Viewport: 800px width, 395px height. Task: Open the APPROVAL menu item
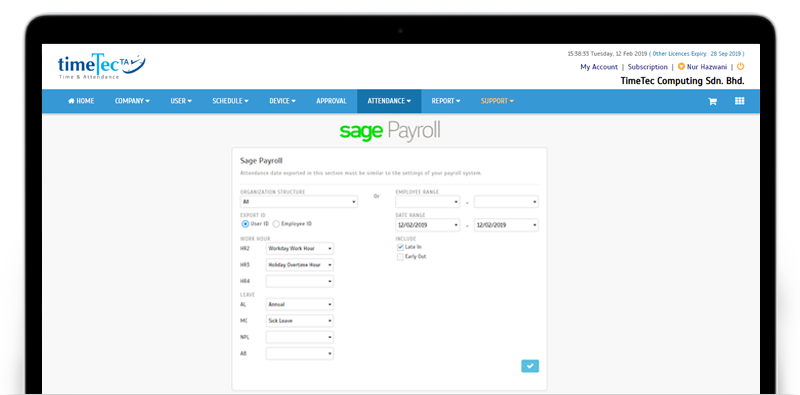point(331,101)
